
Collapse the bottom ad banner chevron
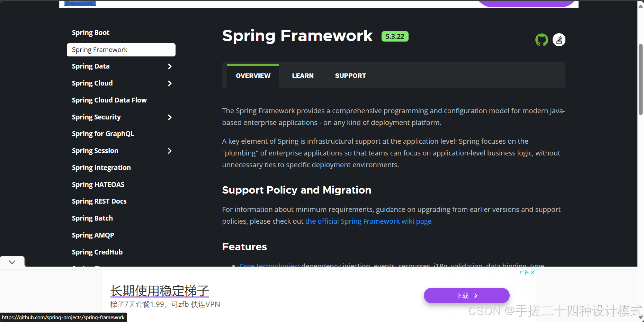(x=12, y=262)
